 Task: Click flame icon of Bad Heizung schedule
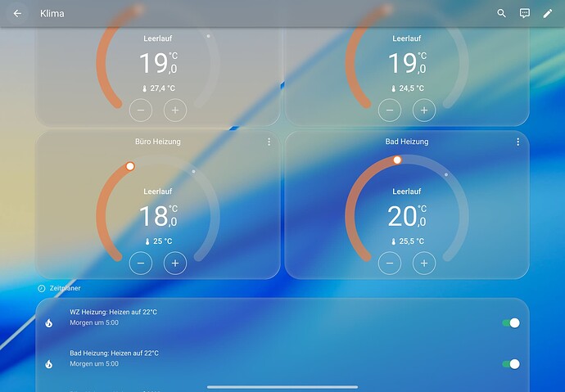click(48, 364)
